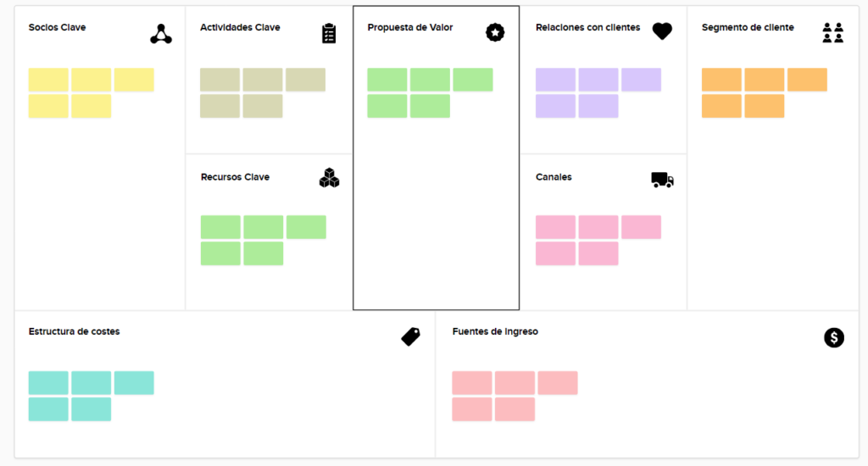This screenshot has width=868, height=466.
Task: Click the Actividades Clave clipboard icon
Action: pyautogui.click(x=329, y=34)
